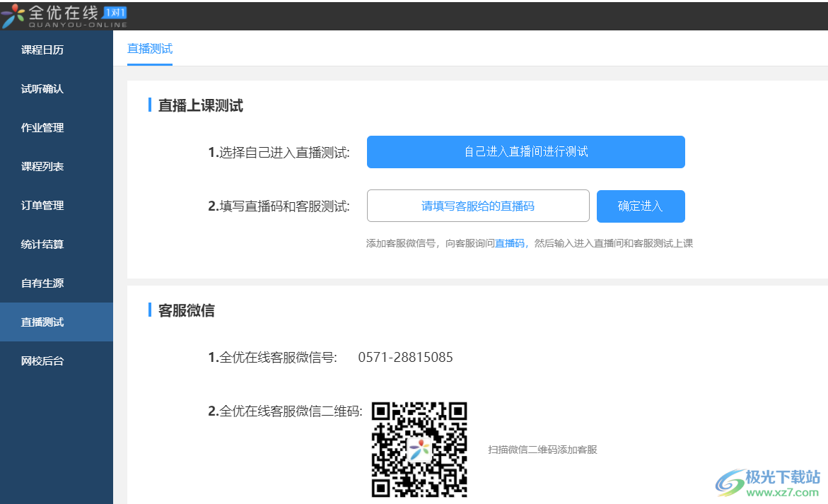Click the 确定进入 button
Viewport: 828px width, 504px height.
pyautogui.click(x=640, y=206)
